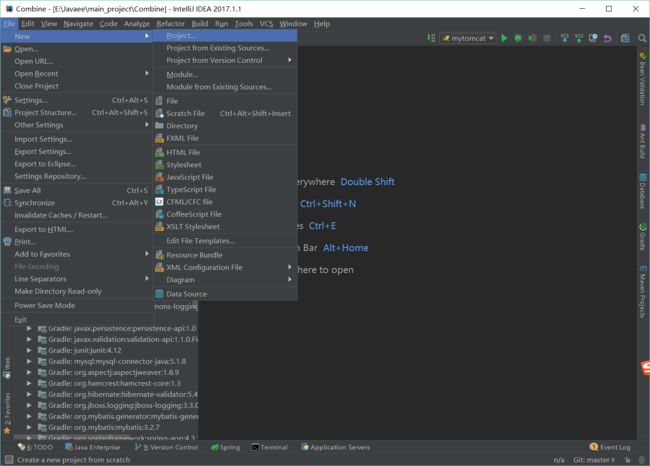Screen dimensions: 650x466
Task: Open the Event Log
Action: click(610, 447)
